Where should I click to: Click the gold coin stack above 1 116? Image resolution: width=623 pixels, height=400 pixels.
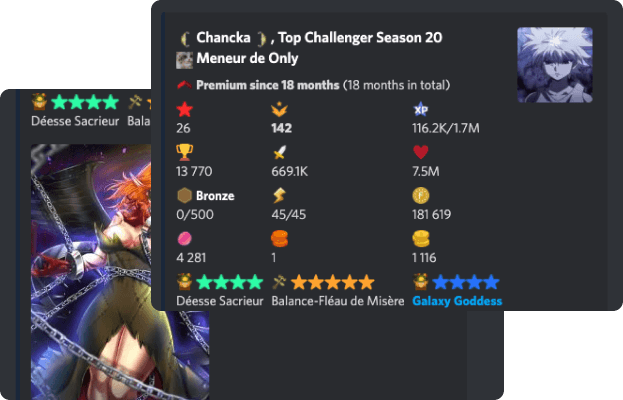tap(421, 238)
